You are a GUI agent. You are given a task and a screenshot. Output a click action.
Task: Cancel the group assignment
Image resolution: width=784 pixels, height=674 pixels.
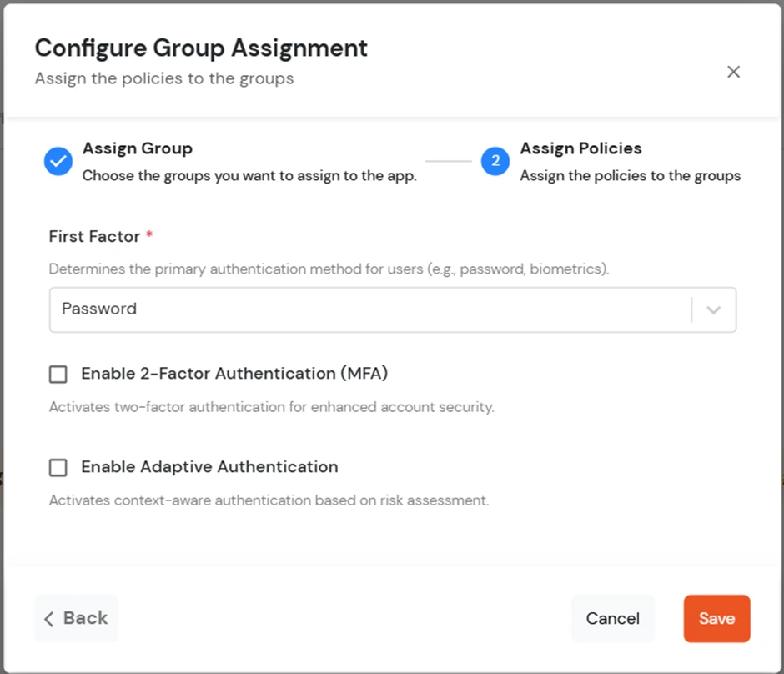(x=613, y=618)
